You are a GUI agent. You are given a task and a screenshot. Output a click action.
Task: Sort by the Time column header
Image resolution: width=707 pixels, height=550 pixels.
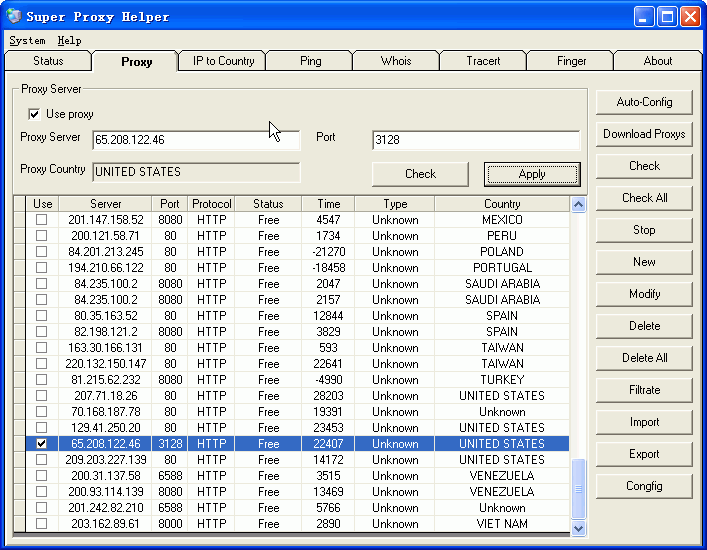pos(328,204)
